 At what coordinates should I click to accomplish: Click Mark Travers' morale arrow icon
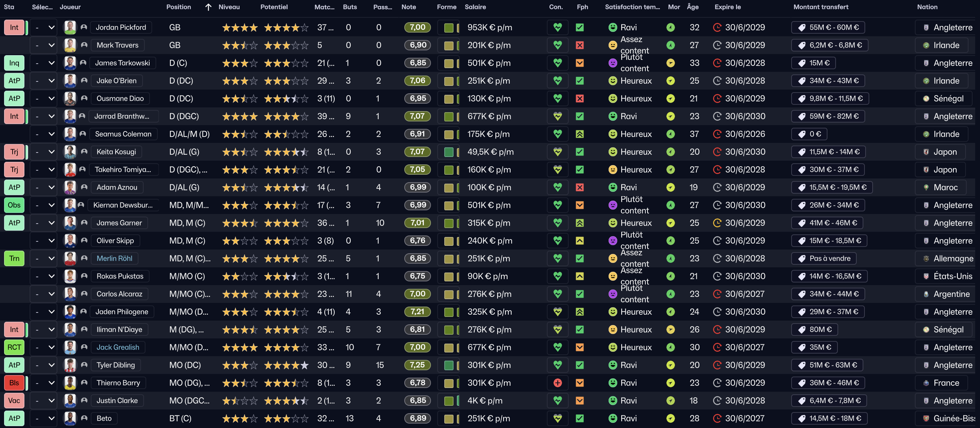pyautogui.click(x=671, y=45)
